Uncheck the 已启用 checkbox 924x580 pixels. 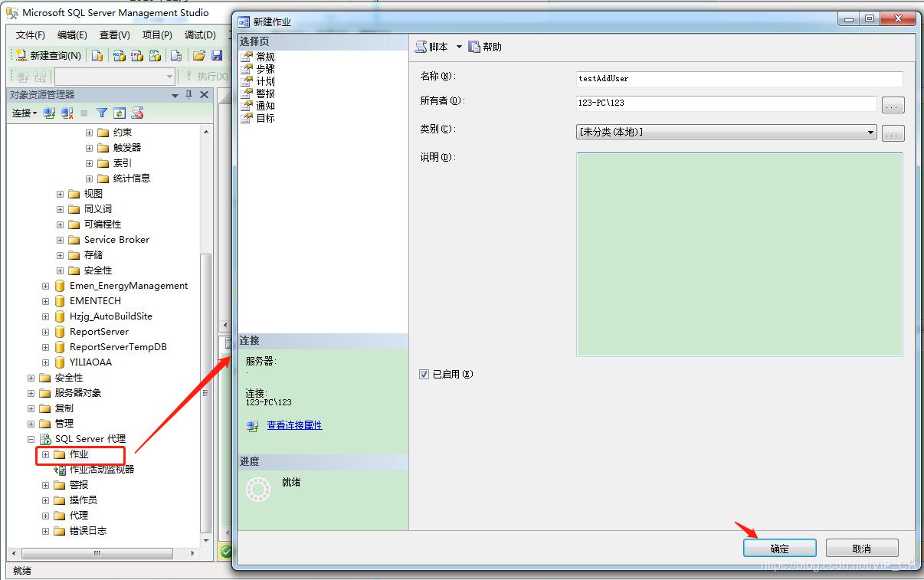click(x=424, y=374)
